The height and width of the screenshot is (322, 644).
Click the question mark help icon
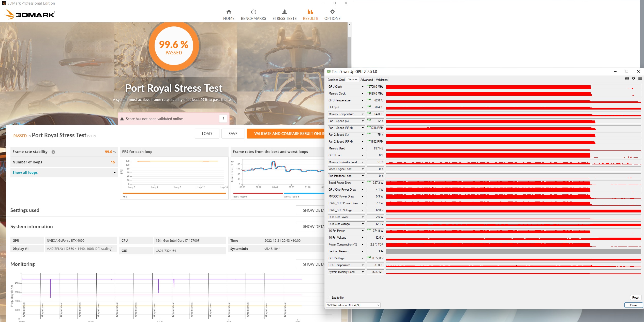click(x=223, y=119)
